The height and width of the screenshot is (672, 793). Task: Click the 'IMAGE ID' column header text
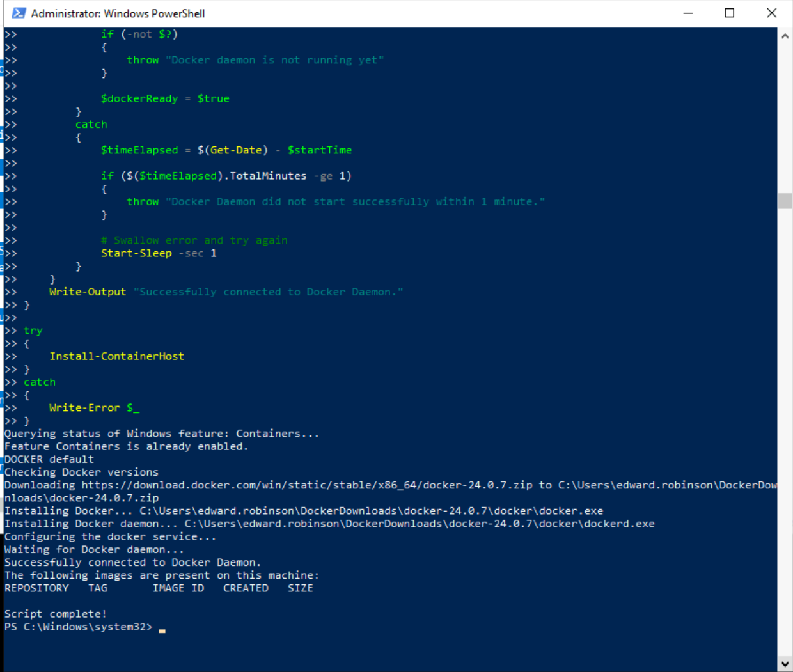(178, 588)
